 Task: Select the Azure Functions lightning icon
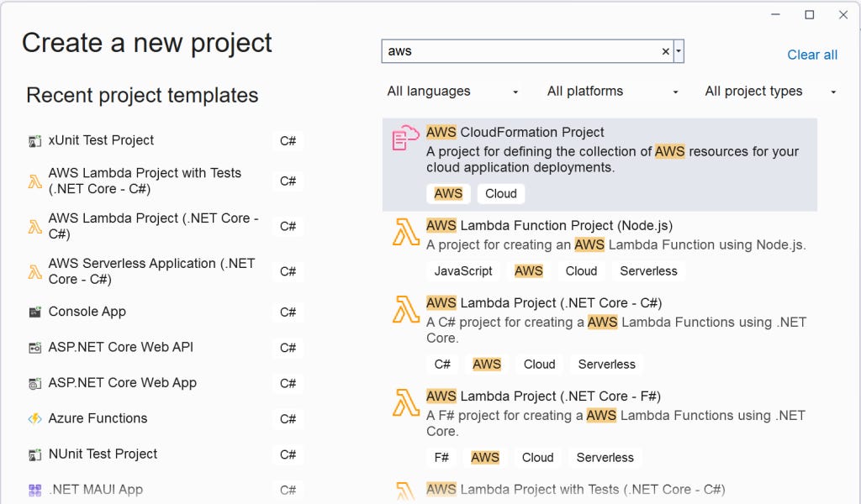click(36, 418)
